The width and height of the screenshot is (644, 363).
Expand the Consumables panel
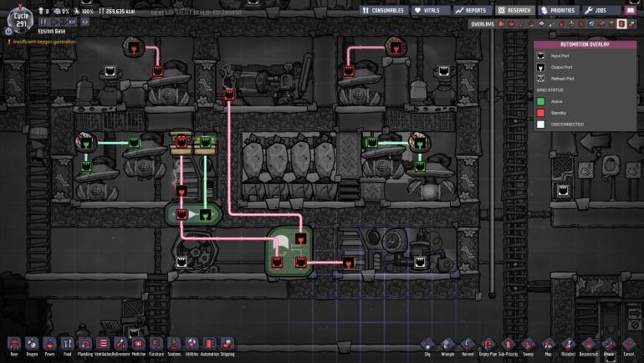pos(384,11)
